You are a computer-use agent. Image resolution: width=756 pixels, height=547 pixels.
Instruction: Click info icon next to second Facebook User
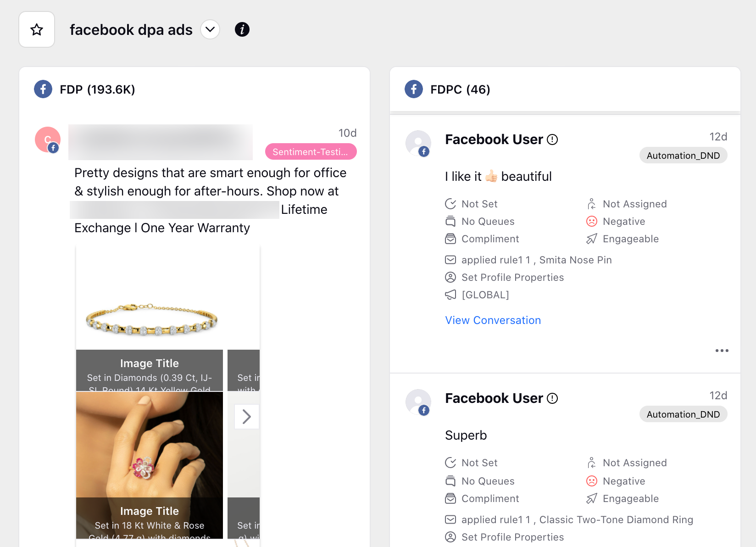click(x=552, y=398)
